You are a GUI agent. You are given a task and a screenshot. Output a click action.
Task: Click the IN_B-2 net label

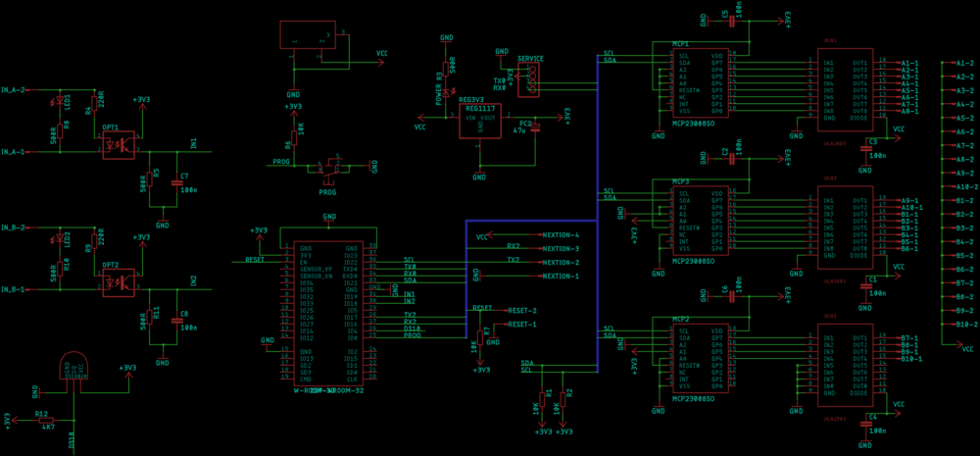coord(13,228)
